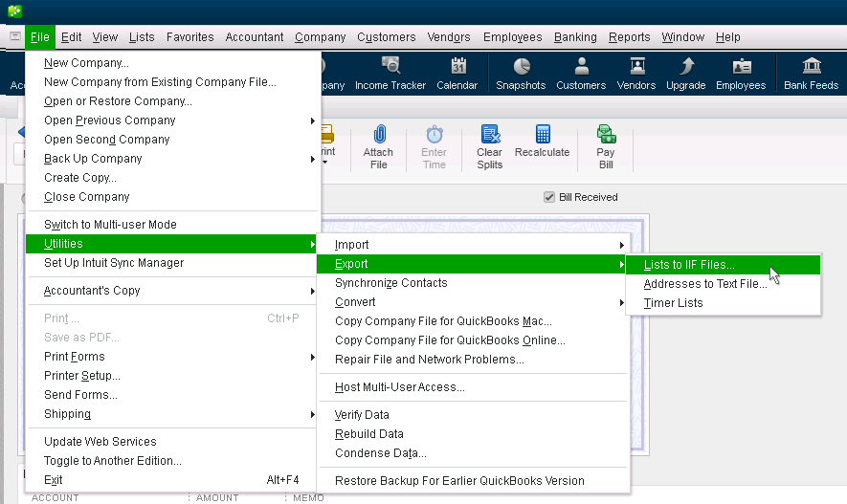Open the Banking menu
The width and height of the screenshot is (847, 504).
tap(575, 37)
